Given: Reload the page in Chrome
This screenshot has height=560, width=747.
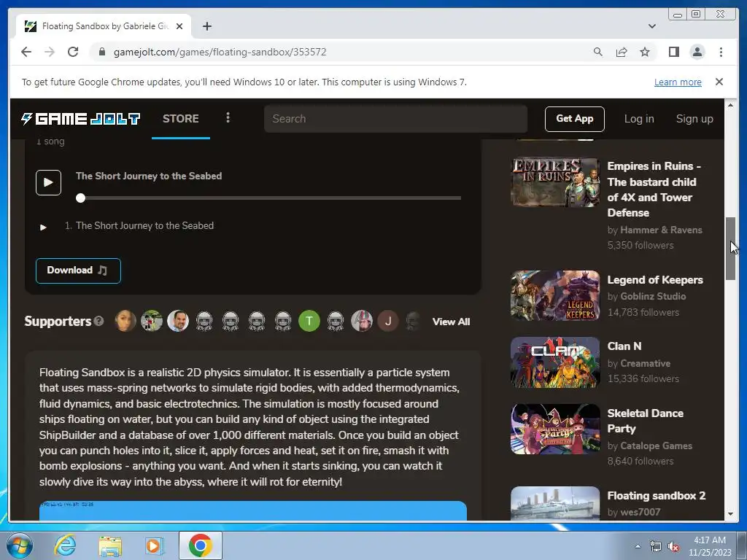Looking at the screenshot, I should tap(73, 52).
